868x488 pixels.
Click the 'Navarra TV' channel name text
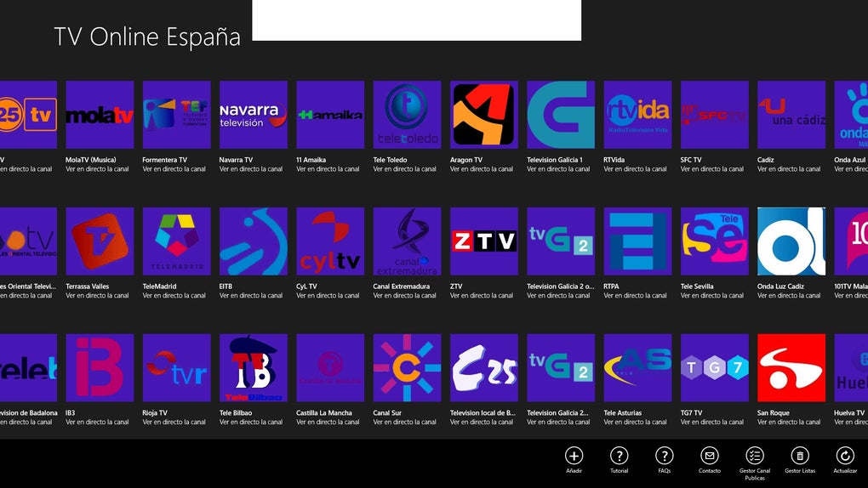[x=236, y=160]
